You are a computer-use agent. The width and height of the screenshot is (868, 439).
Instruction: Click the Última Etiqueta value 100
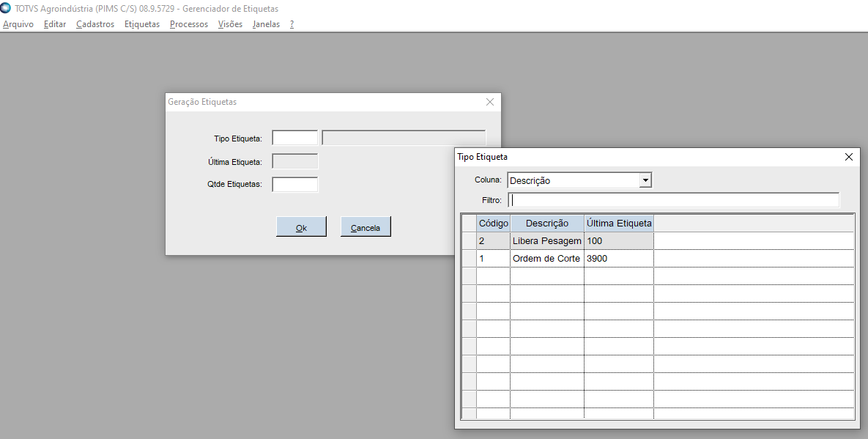[x=619, y=241]
